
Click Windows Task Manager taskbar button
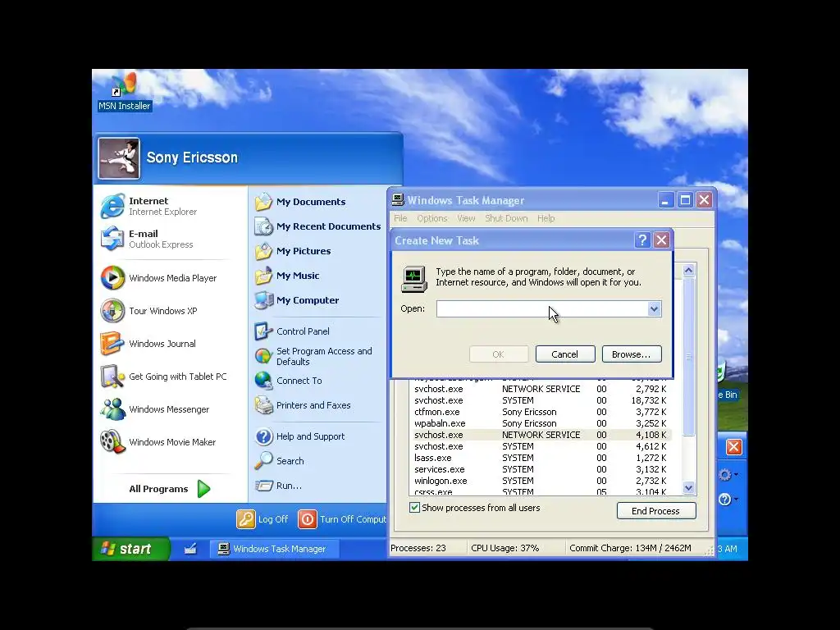274,549
